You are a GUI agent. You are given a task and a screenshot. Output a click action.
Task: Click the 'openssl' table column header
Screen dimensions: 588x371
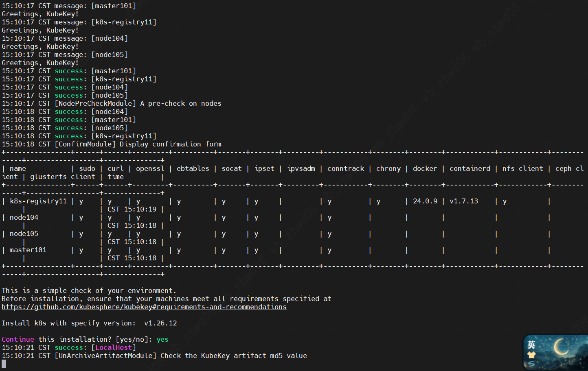coord(150,168)
